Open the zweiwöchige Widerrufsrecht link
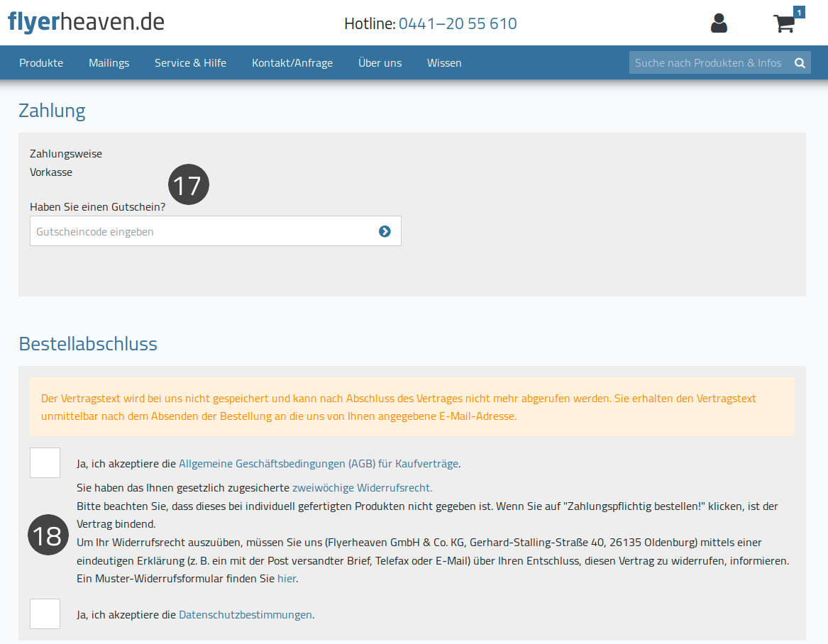 tap(363, 488)
